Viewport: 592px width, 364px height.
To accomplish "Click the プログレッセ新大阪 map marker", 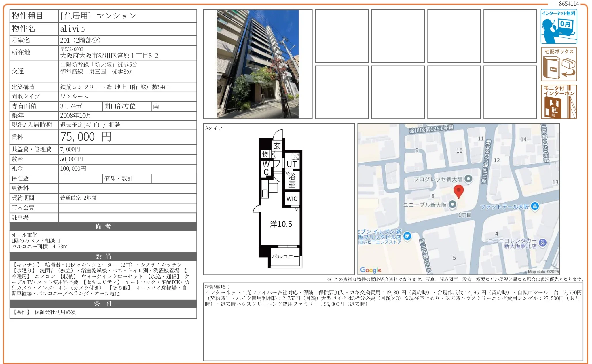I will 468,179.
